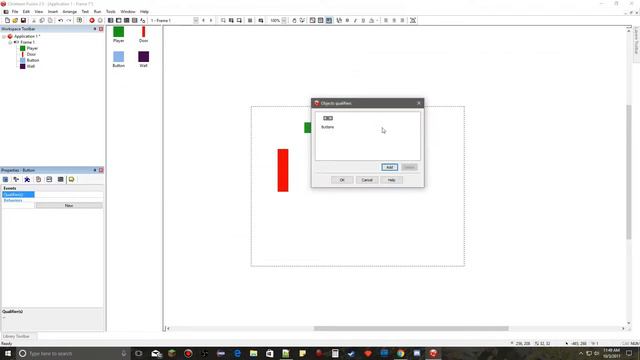Select the Button object in the object list

pyautogui.click(x=118, y=60)
